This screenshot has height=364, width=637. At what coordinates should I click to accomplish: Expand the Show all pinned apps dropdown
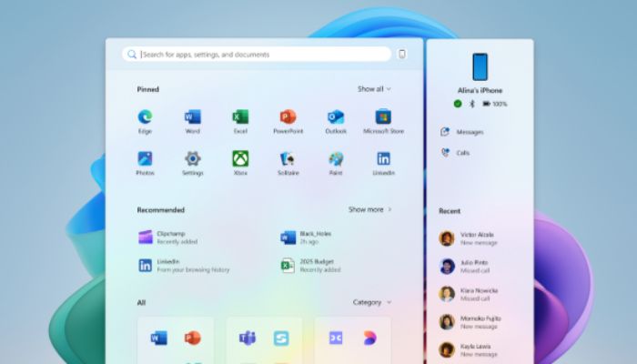pos(374,89)
